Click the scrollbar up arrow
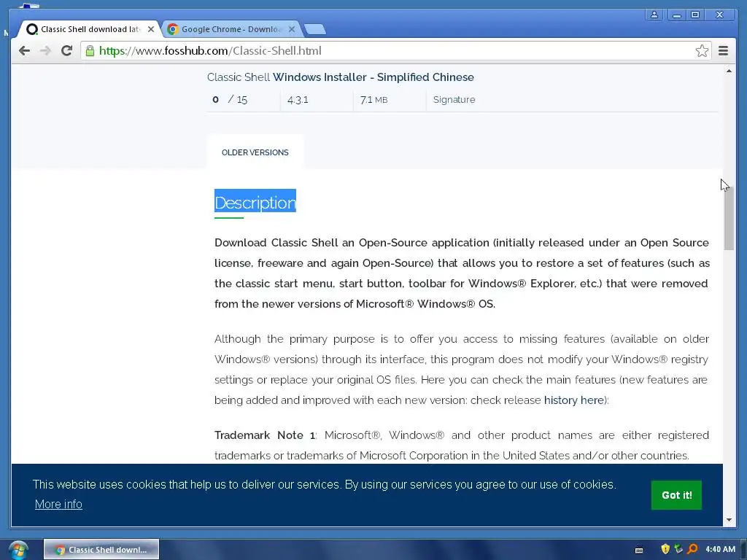 tap(729, 71)
